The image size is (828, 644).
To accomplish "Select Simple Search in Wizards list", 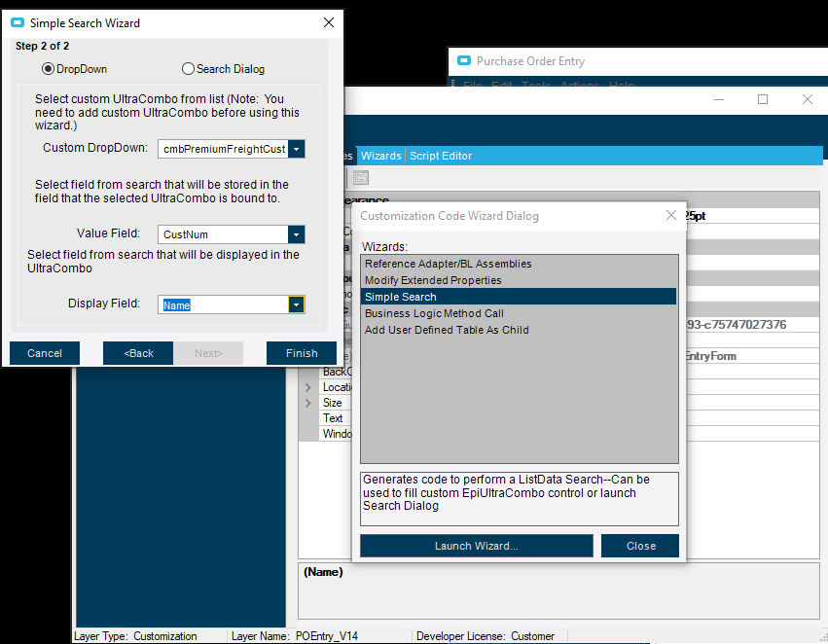I will [518, 297].
